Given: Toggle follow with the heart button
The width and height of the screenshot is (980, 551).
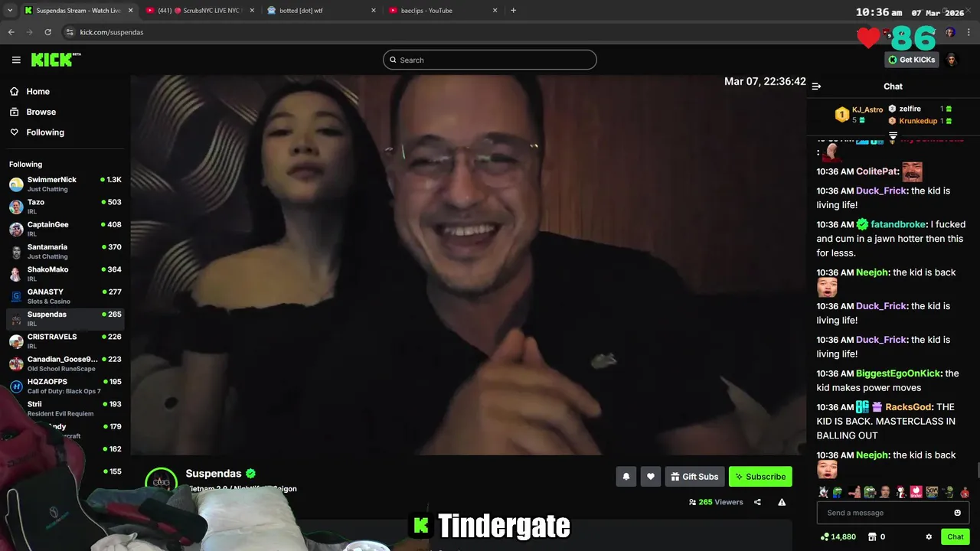Looking at the screenshot, I should point(651,476).
